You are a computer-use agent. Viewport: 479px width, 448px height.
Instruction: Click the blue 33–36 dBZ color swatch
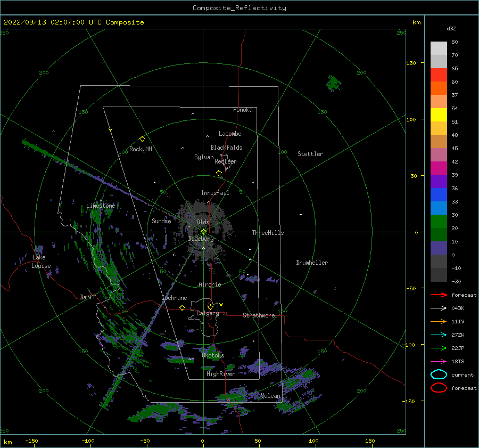pyautogui.click(x=439, y=195)
